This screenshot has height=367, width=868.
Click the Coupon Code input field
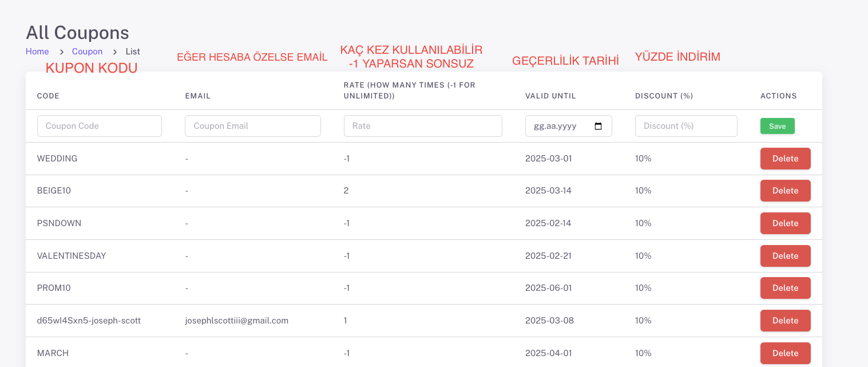click(x=99, y=125)
